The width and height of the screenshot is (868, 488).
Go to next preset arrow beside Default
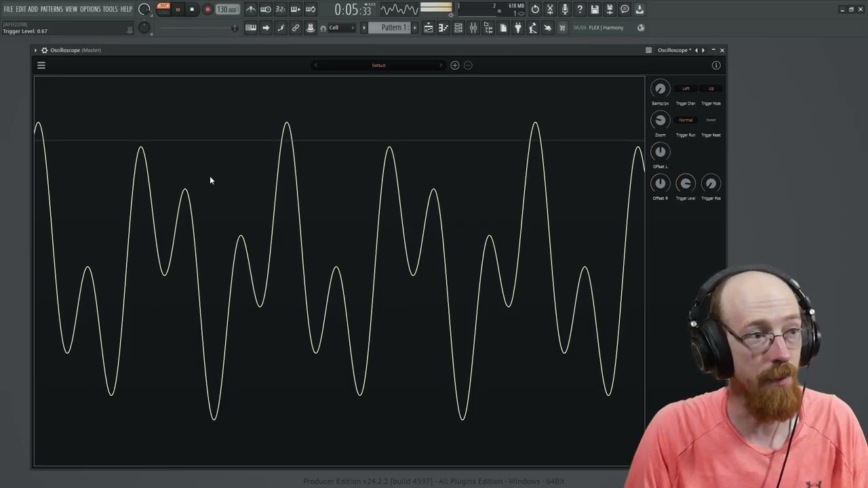pos(441,65)
